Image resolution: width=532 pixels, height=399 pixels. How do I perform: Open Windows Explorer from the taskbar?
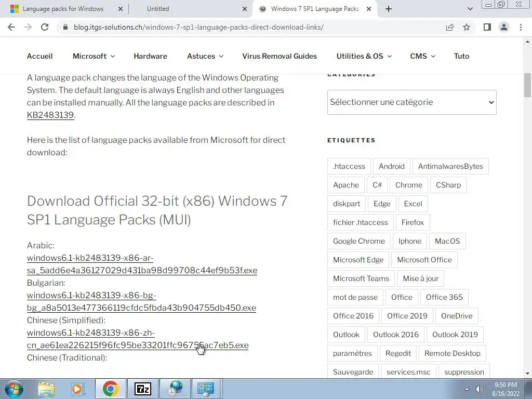click(46, 389)
